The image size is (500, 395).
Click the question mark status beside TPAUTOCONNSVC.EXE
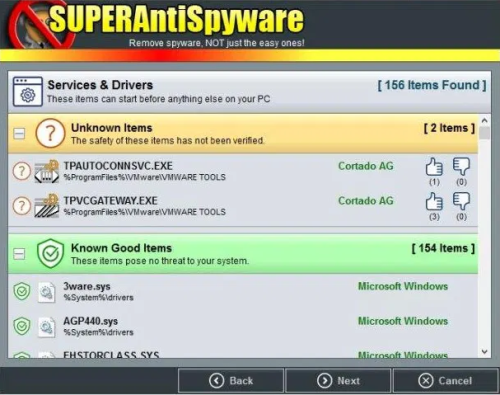tap(22, 171)
